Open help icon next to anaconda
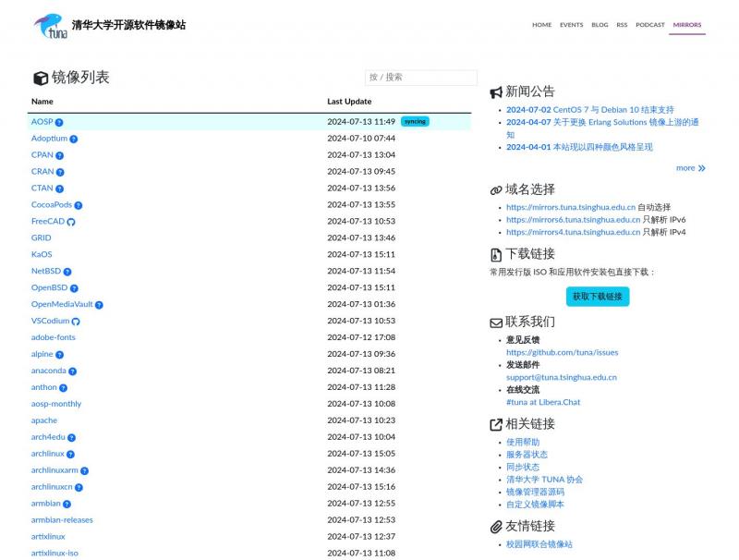Viewport: 739px width, 560px height. pos(72,371)
